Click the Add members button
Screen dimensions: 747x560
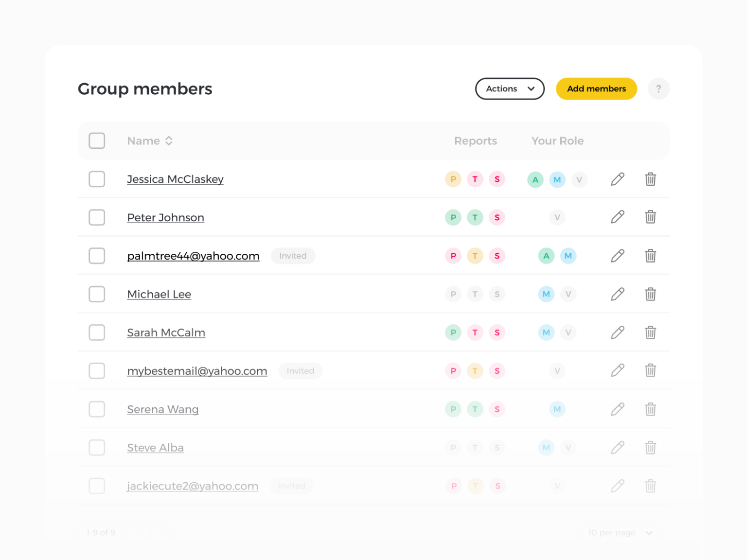[596, 88]
